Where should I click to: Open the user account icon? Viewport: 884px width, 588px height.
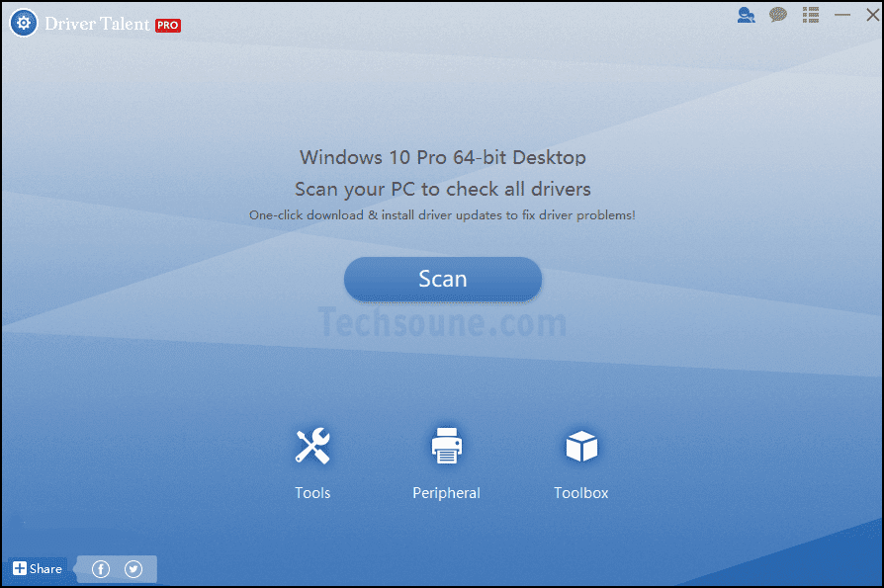(746, 15)
